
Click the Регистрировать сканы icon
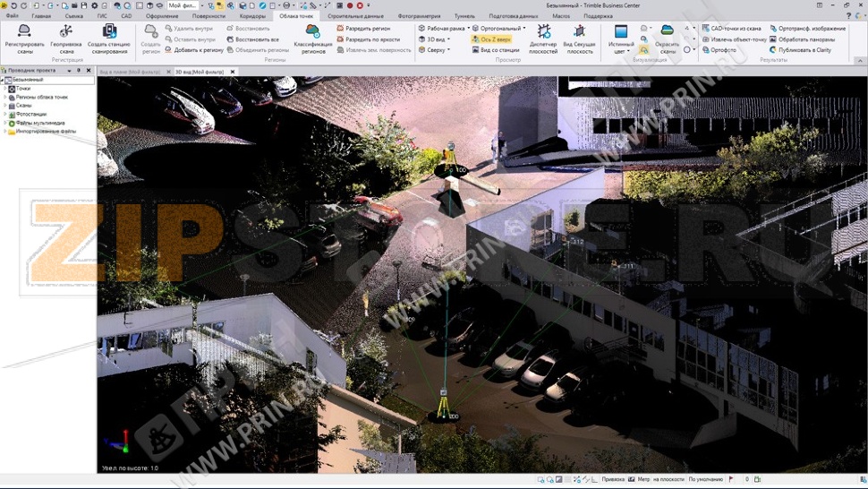pyautogui.click(x=24, y=30)
